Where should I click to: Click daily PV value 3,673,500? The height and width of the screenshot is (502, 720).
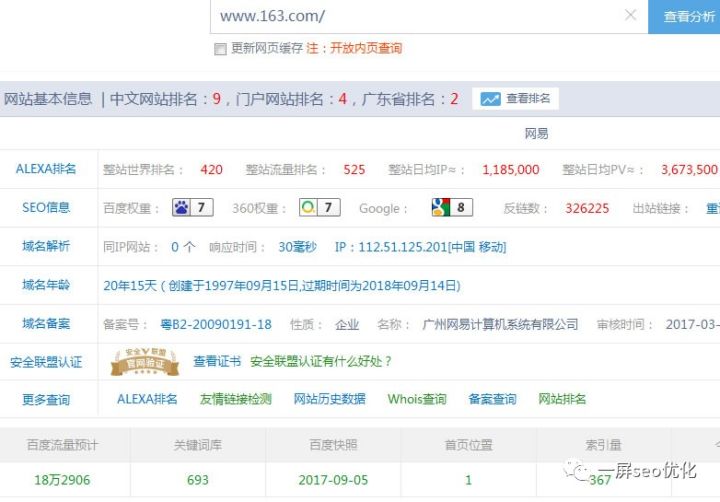689,170
